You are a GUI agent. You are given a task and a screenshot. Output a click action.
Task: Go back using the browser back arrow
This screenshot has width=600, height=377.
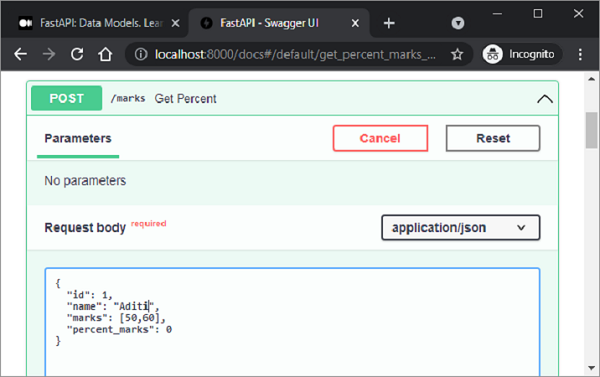pyautogui.click(x=20, y=54)
